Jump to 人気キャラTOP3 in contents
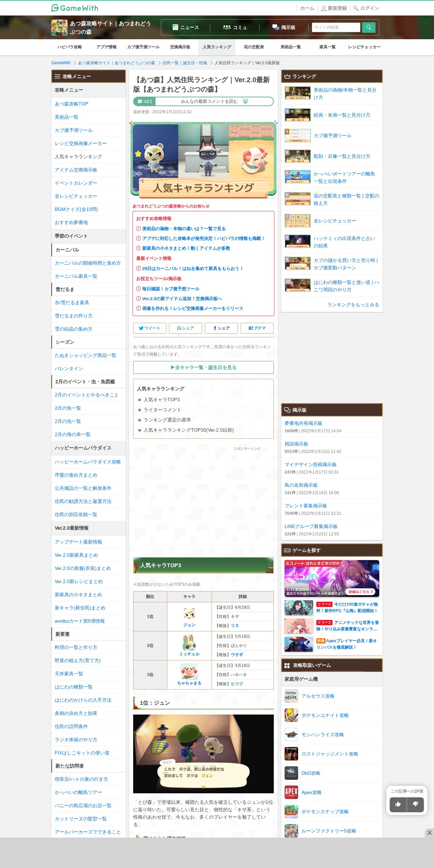This screenshot has height=868, width=434. [162, 400]
